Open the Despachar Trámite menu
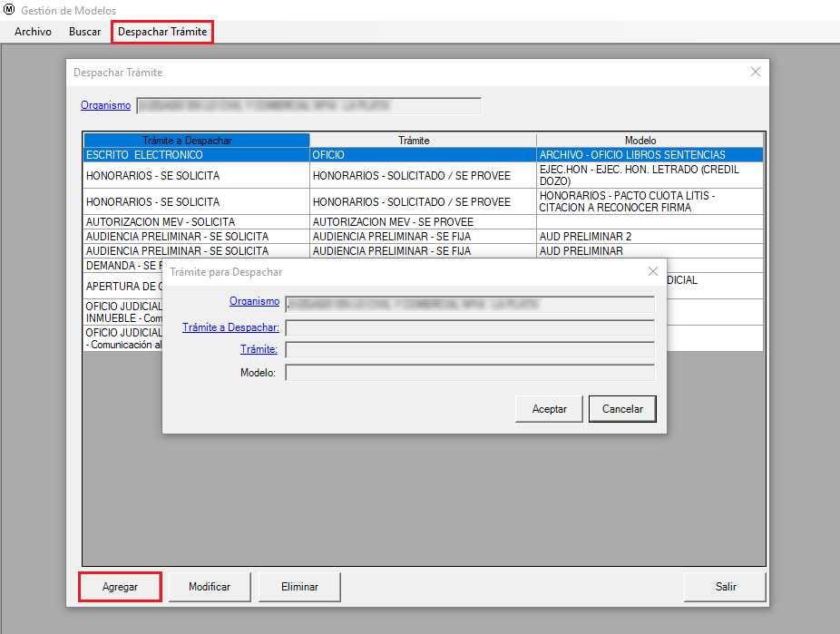The height and width of the screenshot is (634, 840). (162, 32)
